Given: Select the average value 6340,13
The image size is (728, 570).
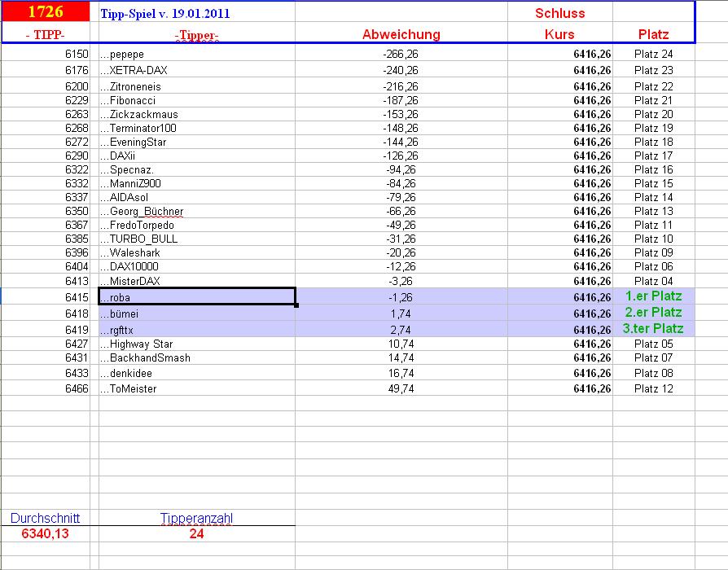Looking at the screenshot, I should (x=46, y=533).
